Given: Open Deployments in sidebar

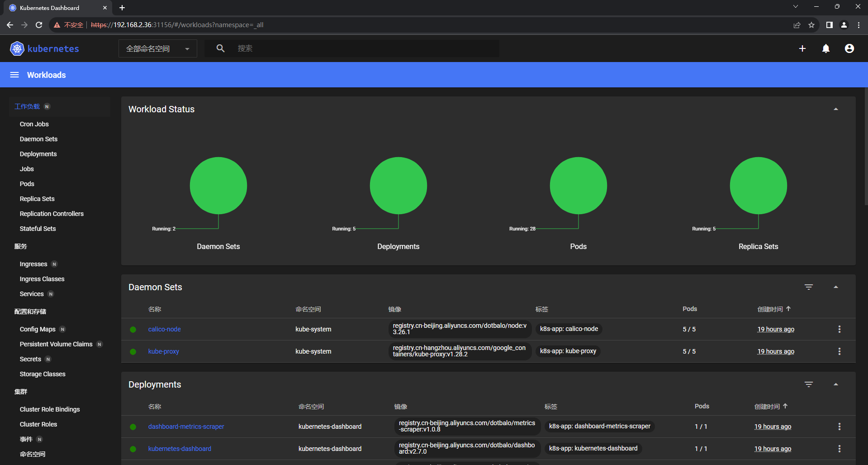Looking at the screenshot, I should (x=38, y=154).
